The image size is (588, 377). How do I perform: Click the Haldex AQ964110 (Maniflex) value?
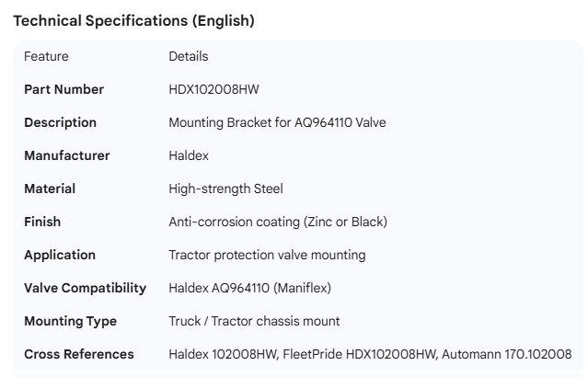coord(249,288)
